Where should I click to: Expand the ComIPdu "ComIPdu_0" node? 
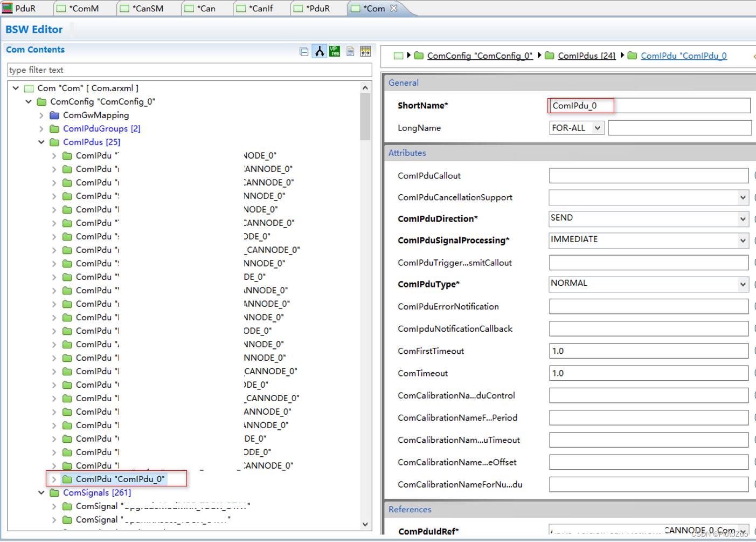coord(54,479)
